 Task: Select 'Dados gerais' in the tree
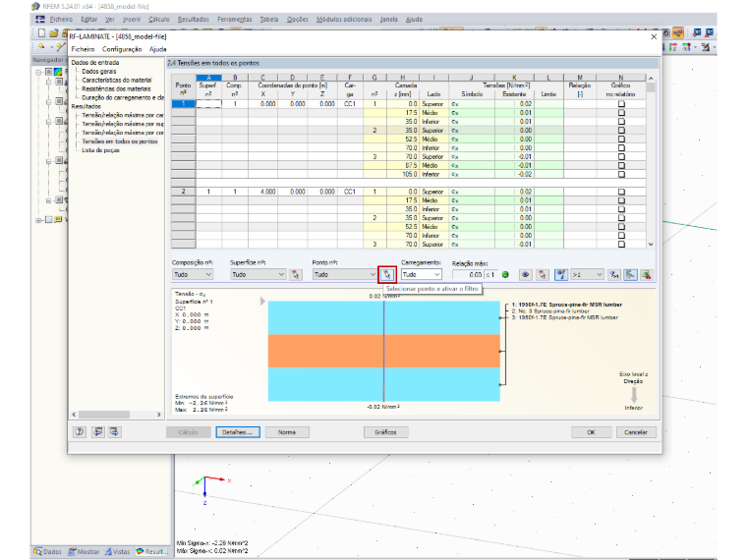[99, 71]
